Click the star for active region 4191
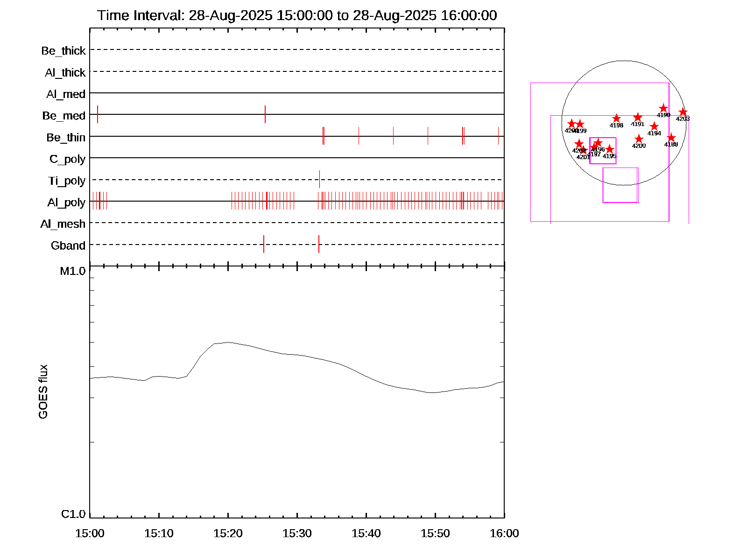This screenshot has height=560, width=747. pyautogui.click(x=638, y=117)
